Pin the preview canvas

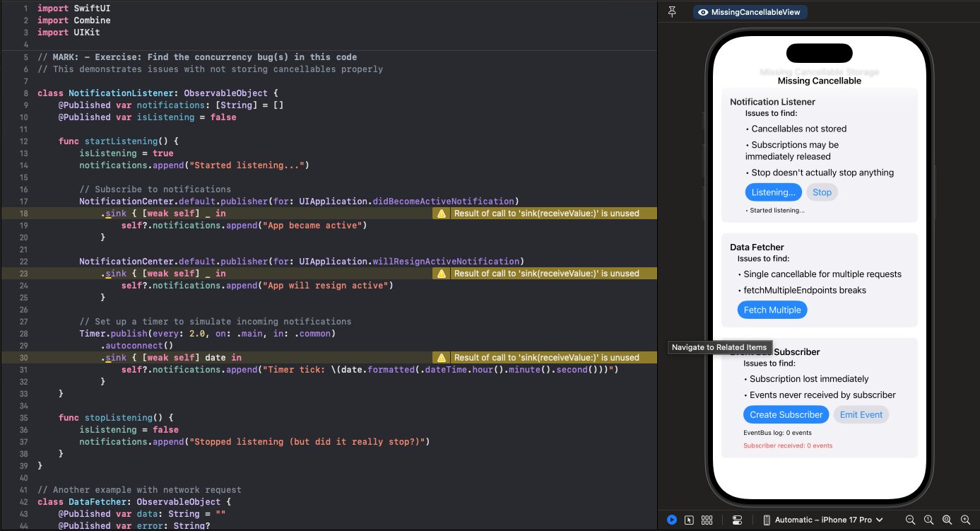click(x=672, y=11)
